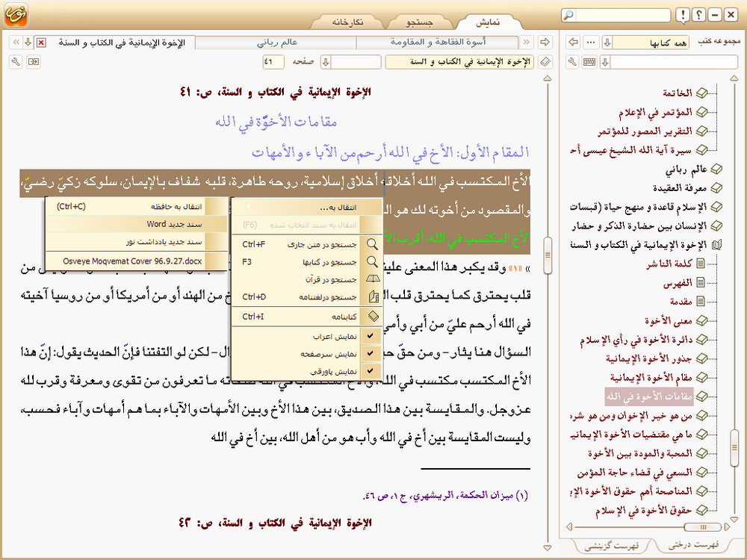Click page icon next to كلمة الناشر
Screen dimensions: 747x560
pyautogui.click(x=701, y=264)
